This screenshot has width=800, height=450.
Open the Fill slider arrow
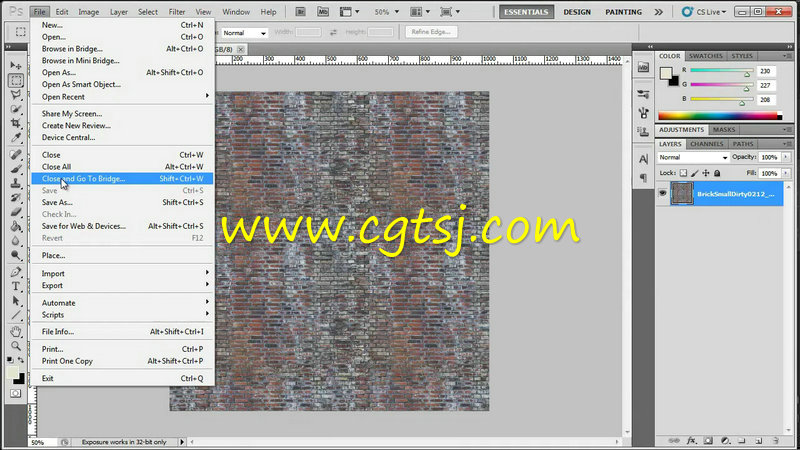tap(786, 173)
